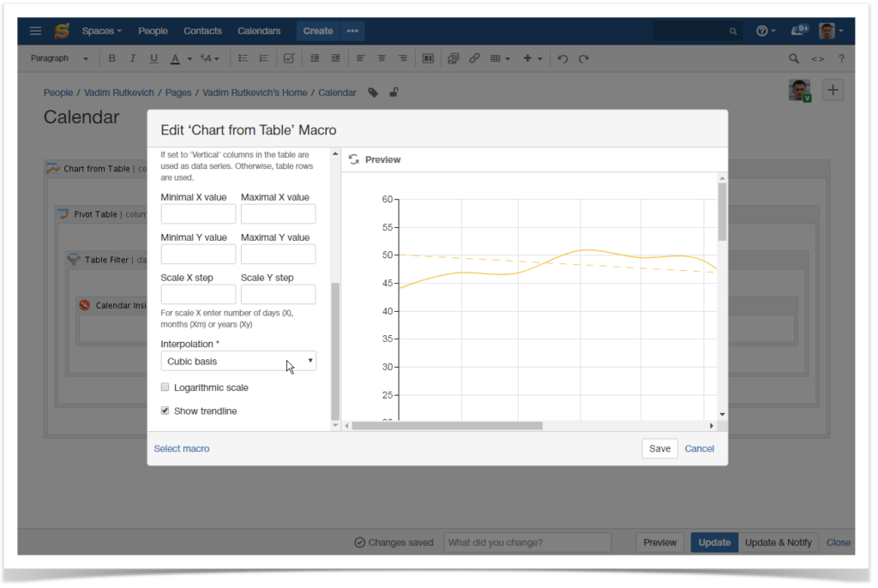
Task: Open the page layout icon
Action: coord(429,58)
